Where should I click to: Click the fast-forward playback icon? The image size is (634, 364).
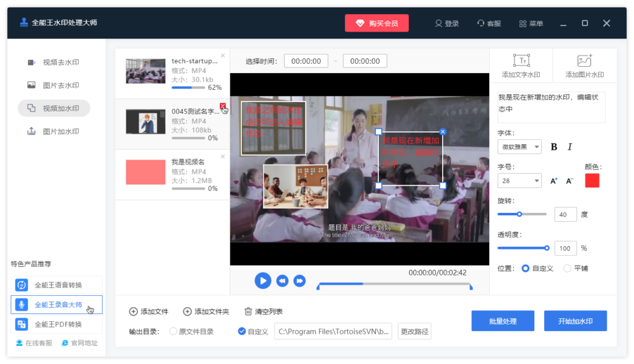(x=300, y=281)
